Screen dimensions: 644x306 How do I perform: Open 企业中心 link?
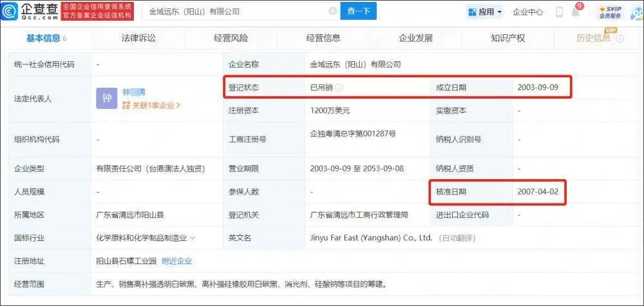[528, 12]
